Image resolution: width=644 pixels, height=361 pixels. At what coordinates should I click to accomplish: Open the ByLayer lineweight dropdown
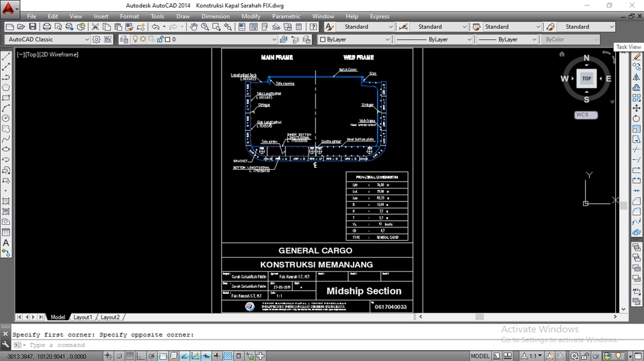534,40
